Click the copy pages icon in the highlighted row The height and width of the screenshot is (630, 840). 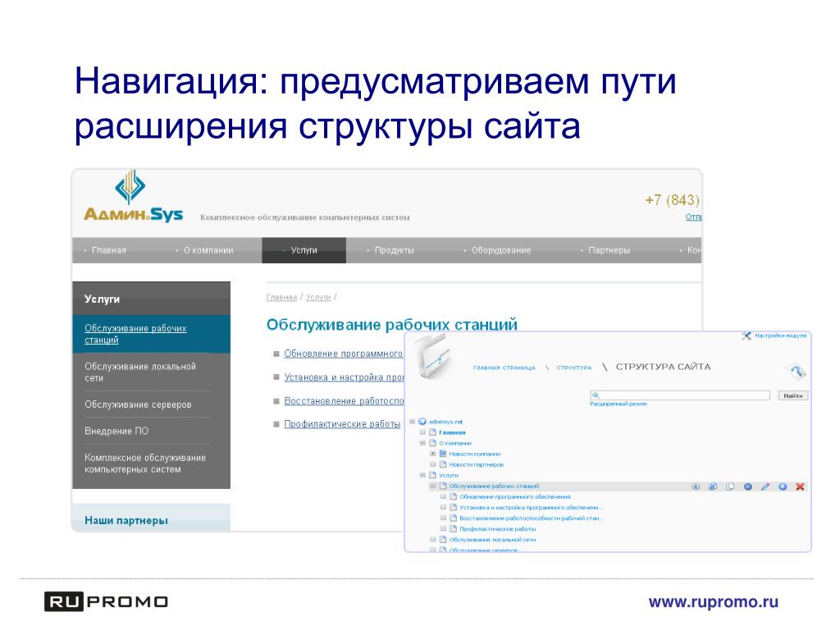click(x=730, y=486)
